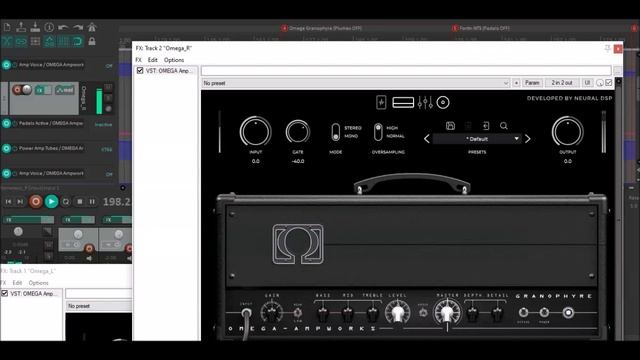The height and width of the screenshot is (360, 640).
Task: Toggle the plugin bypass checkbox next to UI
Action: (609, 83)
